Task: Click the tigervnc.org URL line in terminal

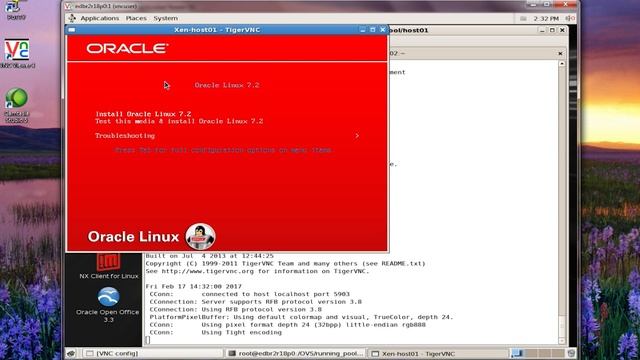Action: click(x=257, y=271)
